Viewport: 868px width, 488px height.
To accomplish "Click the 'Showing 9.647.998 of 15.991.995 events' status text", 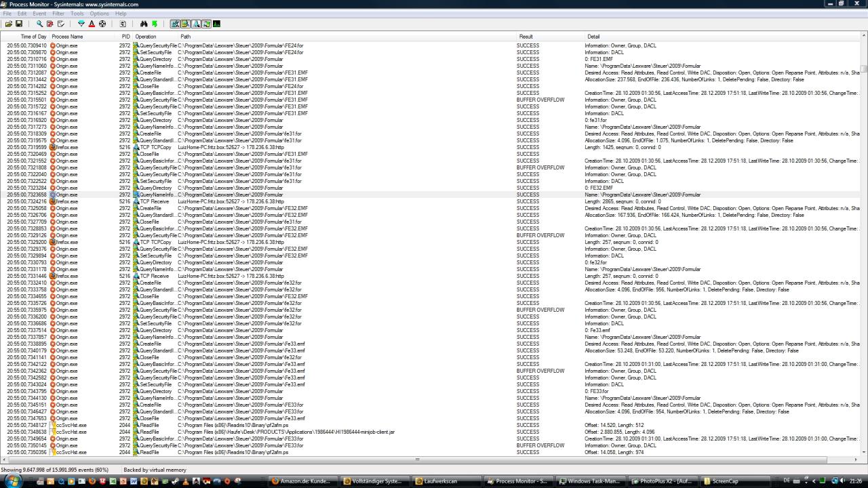I will click(55, 470).
